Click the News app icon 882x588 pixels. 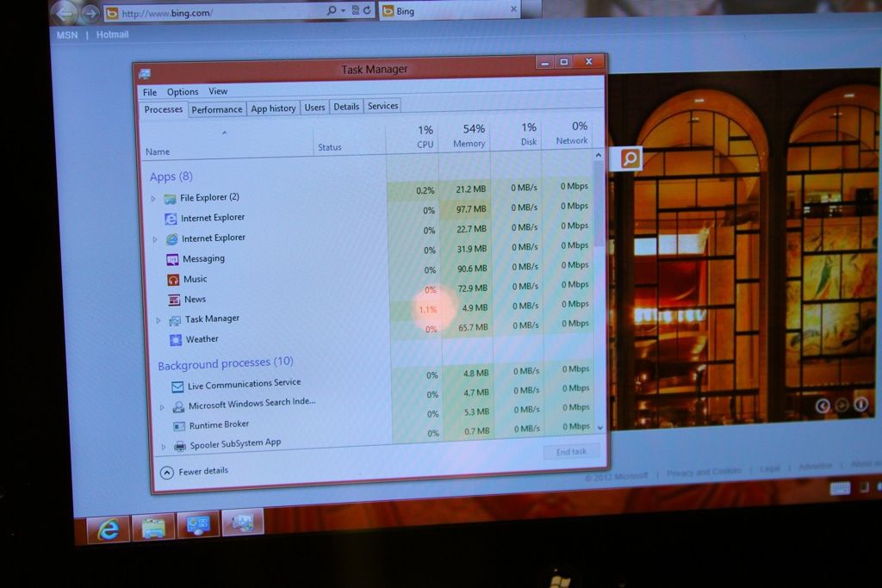[174, 300]
